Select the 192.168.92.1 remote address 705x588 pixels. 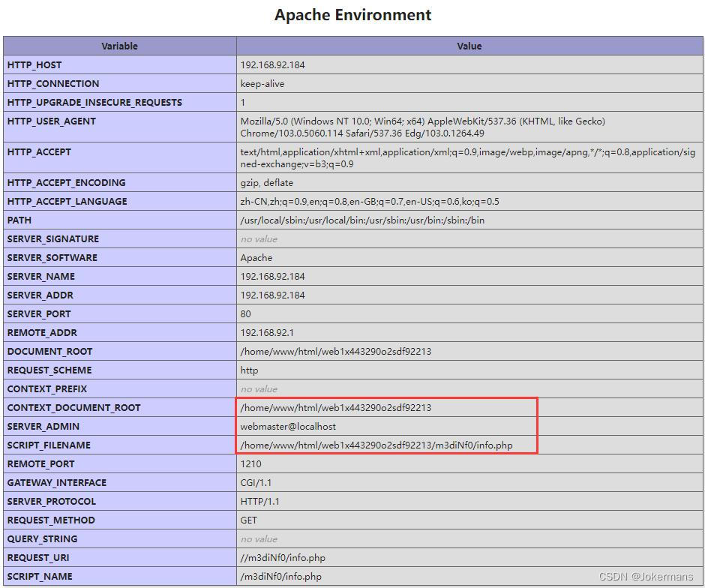[x=267, y=333]
